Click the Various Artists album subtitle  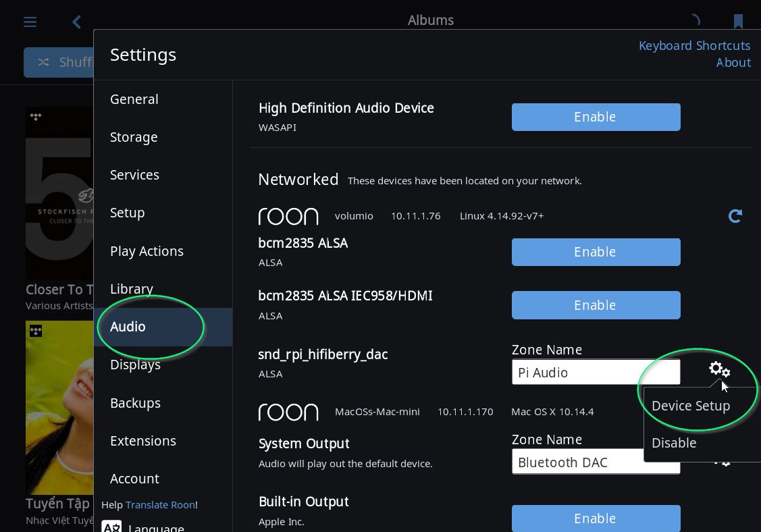(x=59, y=306)
